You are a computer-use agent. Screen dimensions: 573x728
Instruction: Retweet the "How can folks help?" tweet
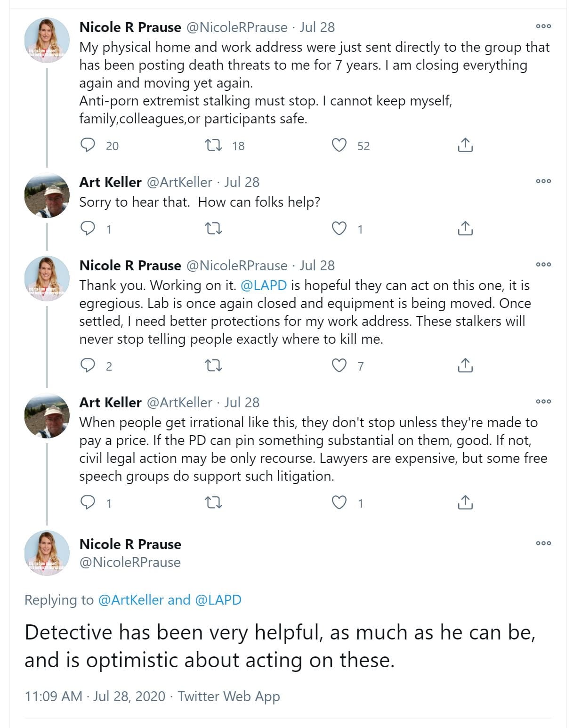tap(214, 228)
